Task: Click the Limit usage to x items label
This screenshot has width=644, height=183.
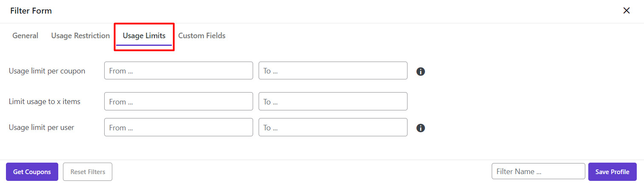Action: pos(45,101)
